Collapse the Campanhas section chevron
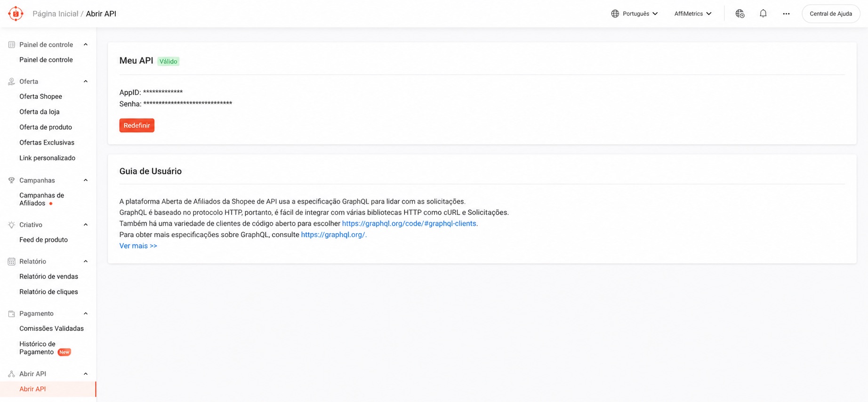Screen dimensions: 868x402 [86, 180]
